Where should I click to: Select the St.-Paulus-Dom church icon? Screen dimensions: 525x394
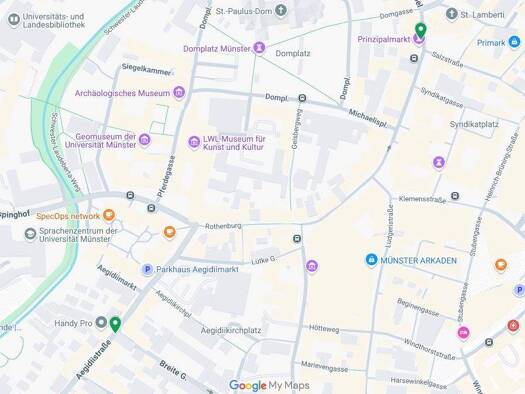click(x=281, y=10)
